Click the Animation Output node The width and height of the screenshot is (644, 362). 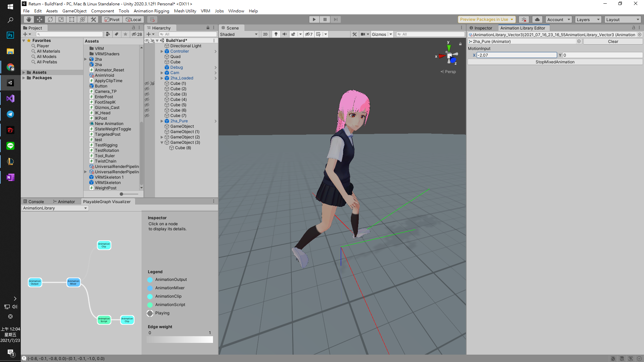pos(35,283)
